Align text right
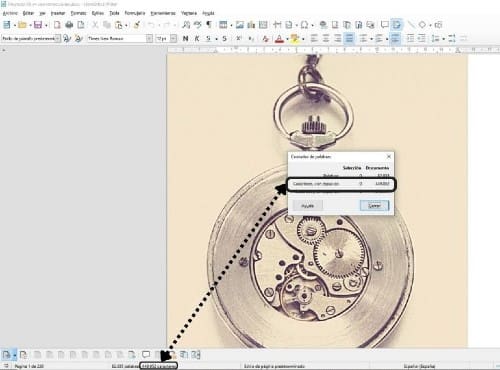 [x=337, y=39]
